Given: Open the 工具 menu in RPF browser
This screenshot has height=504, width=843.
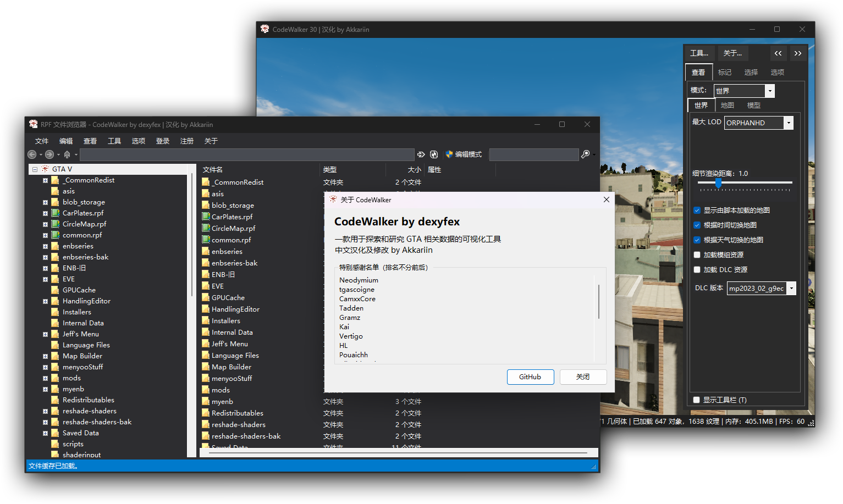Looking at the screenshot, I should tap(114, 141).
